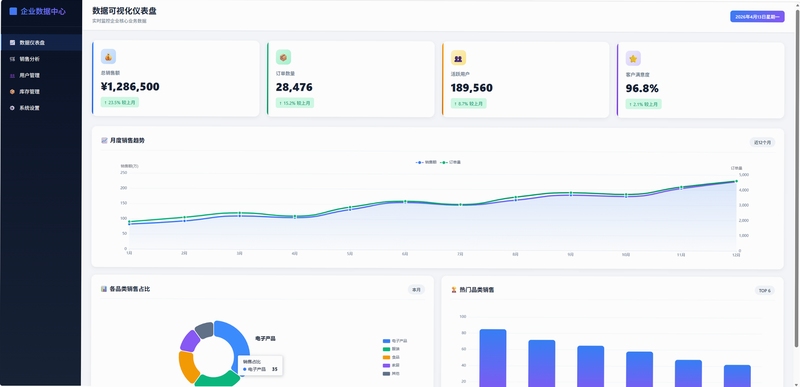
Task: Click the 8.7% 较上月 growth tag
Action: tap(468, 104)
